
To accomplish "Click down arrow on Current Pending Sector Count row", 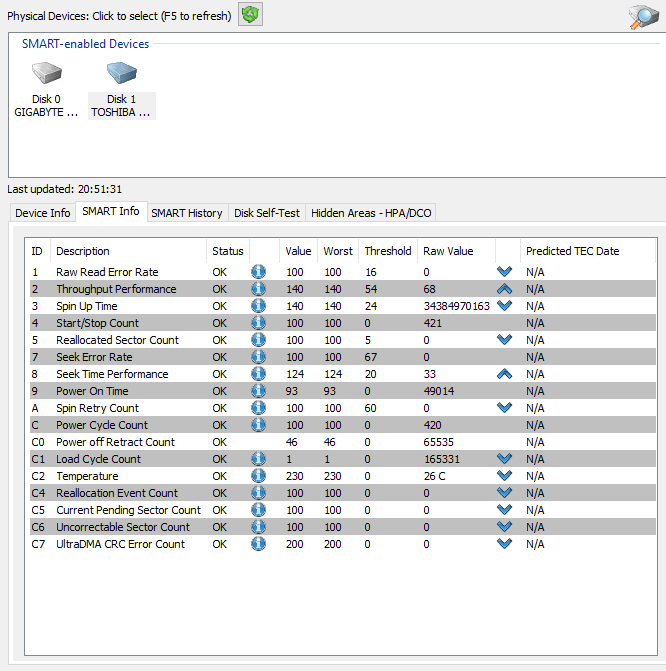I will [505, 509].
